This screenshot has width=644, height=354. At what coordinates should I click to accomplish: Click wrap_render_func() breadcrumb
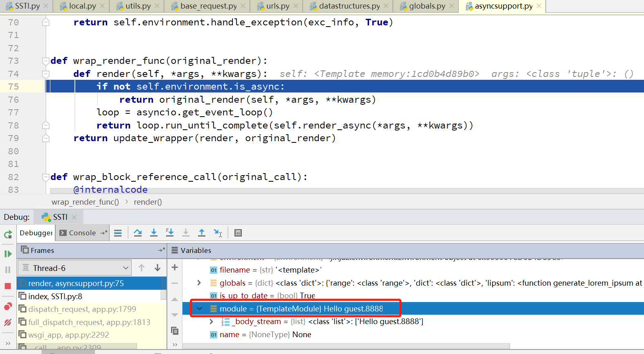(x=85, y=202)
